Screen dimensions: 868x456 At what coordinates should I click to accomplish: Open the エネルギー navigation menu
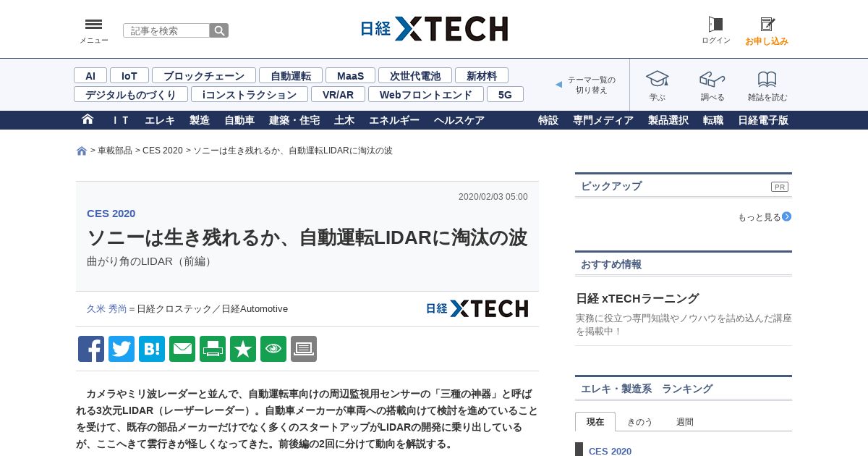[x=394, y=120]
